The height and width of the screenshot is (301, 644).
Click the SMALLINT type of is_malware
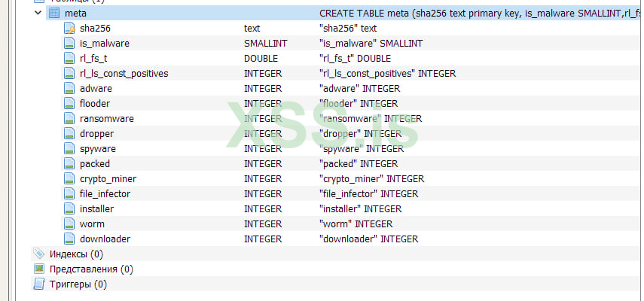[x=266, y=44]
